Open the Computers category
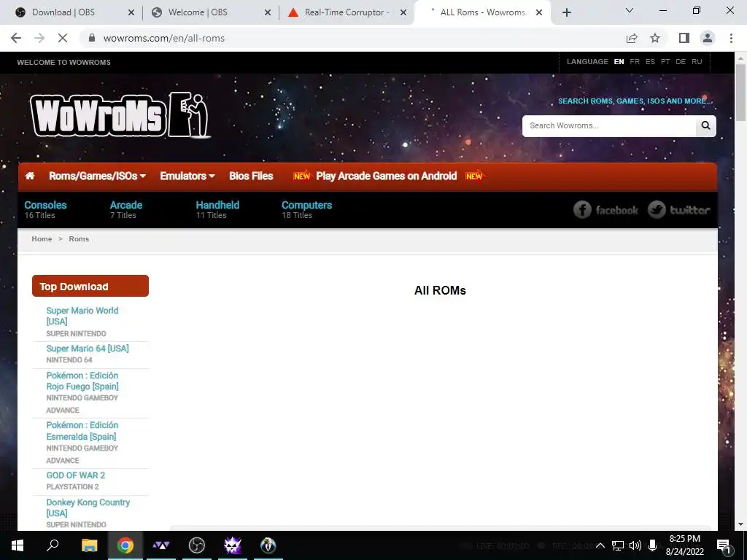The height and width of the screenshot is (560, 747). pos(306,205)
